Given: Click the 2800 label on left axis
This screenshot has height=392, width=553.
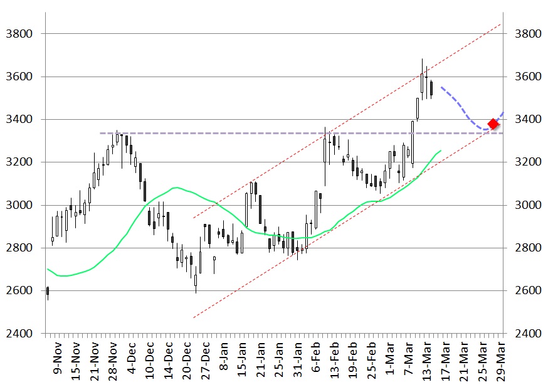Looking at the screenshot, I should pyautogui.click(x=19, y=248).
